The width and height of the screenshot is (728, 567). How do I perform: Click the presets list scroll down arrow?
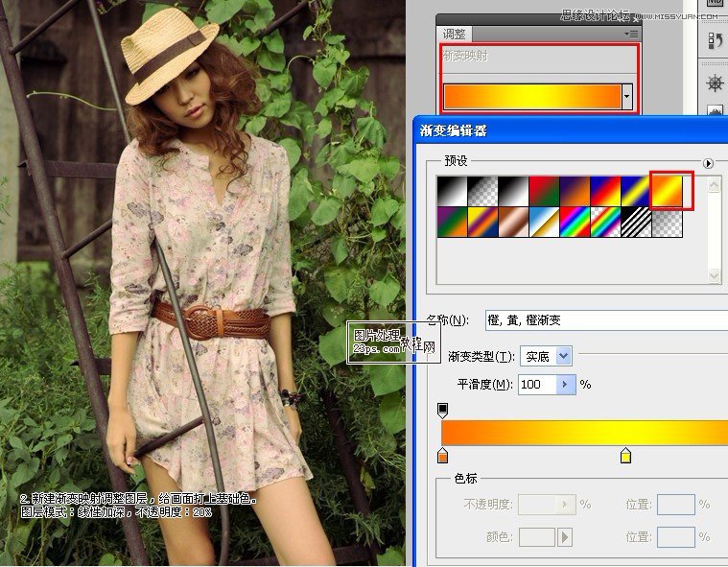tap(714, 276)
